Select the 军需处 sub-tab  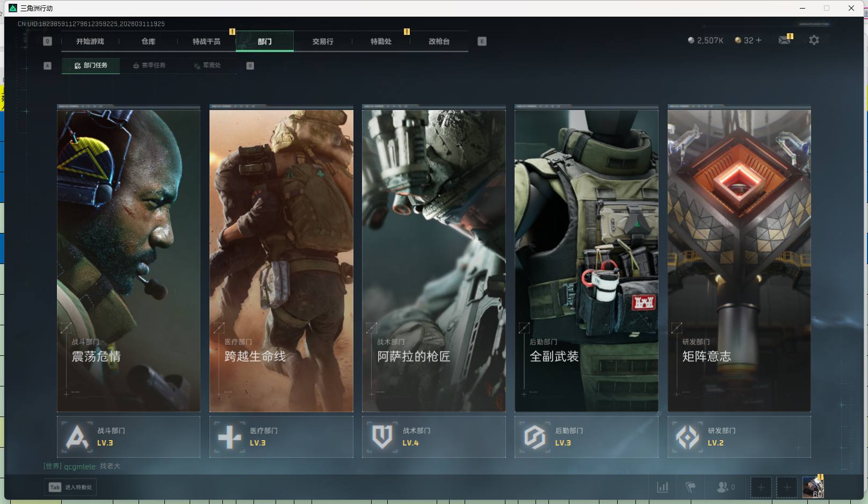pyautogui.click(x=207, y=65)
